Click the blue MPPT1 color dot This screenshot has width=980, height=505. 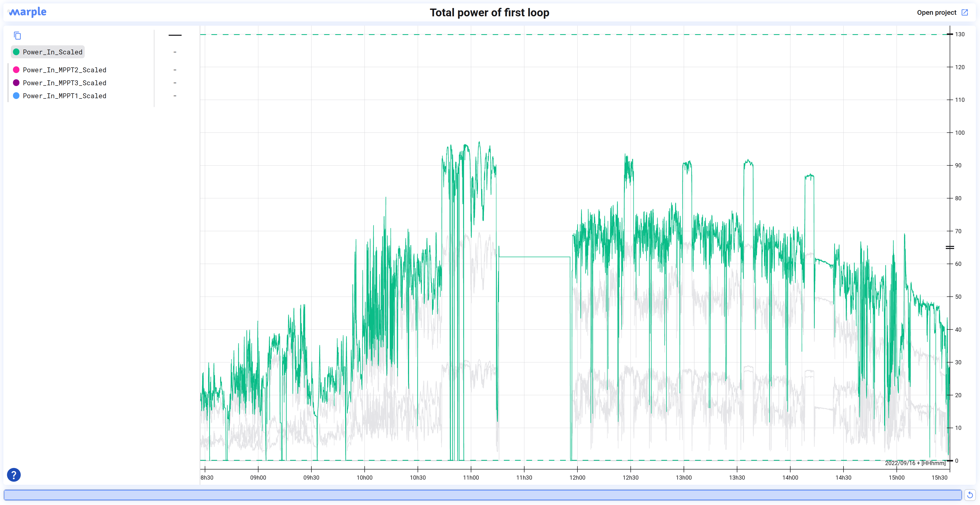[x=16, y=96]
